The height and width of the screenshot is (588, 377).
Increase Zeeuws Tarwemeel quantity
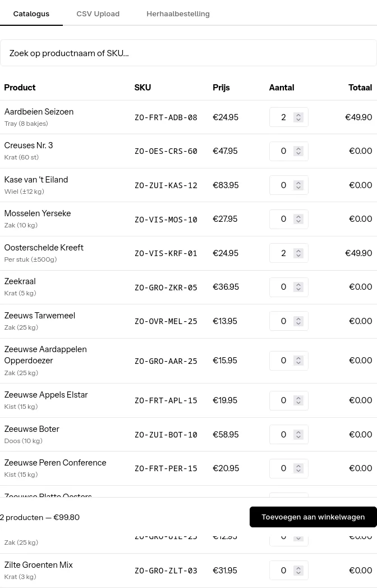(x=298, y=318)
